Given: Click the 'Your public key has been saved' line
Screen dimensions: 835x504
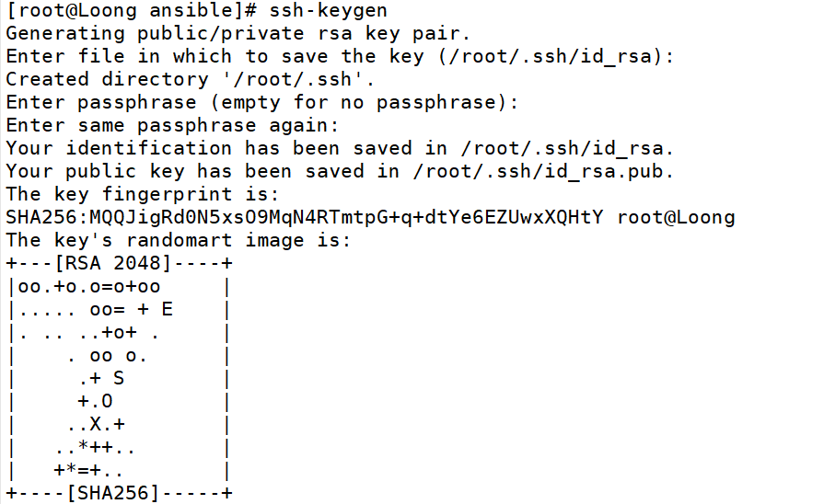Looking at the screenshot, I should point(341,171).
